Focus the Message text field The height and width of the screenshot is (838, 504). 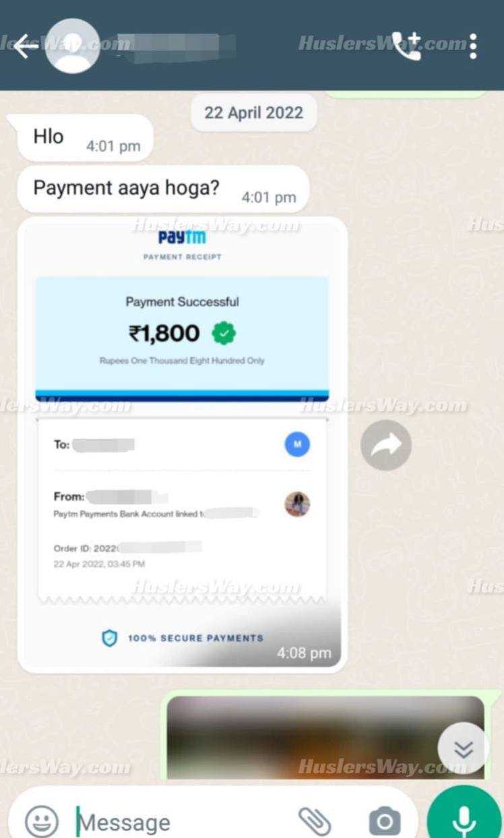point(182,822)
